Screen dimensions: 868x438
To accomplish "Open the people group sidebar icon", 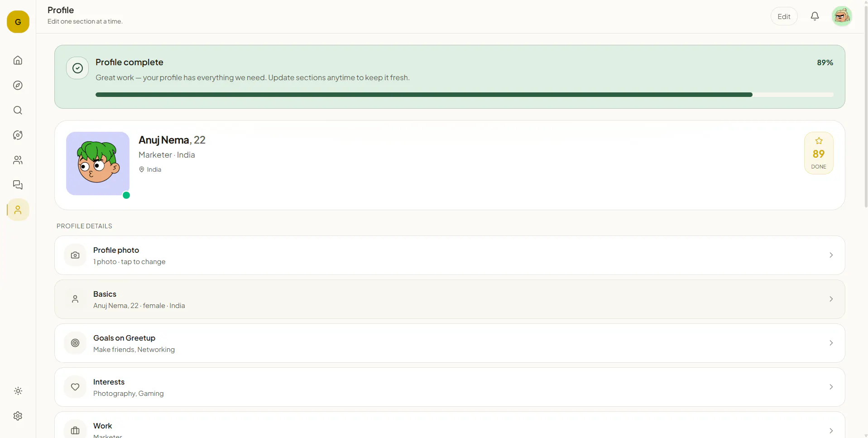I will point(18,160).
